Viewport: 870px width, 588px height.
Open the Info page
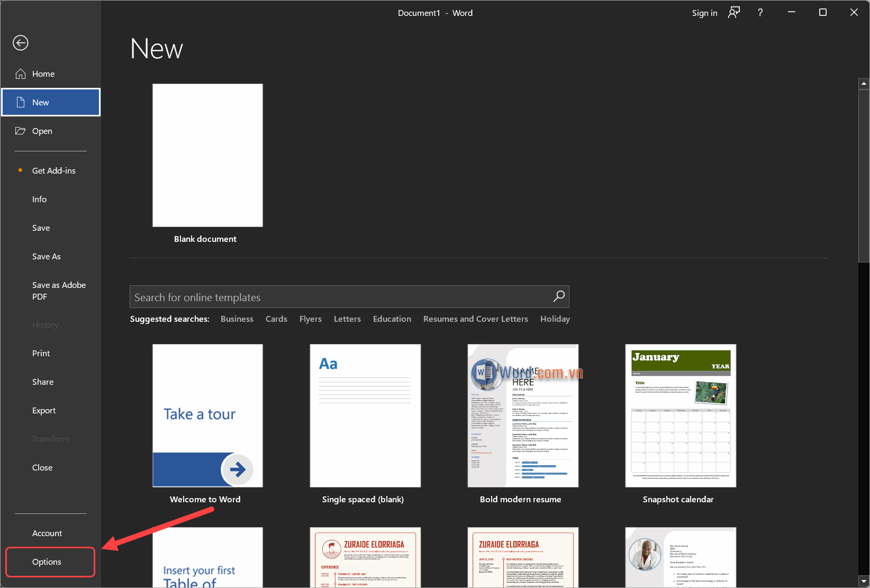(x=51, y=200)
